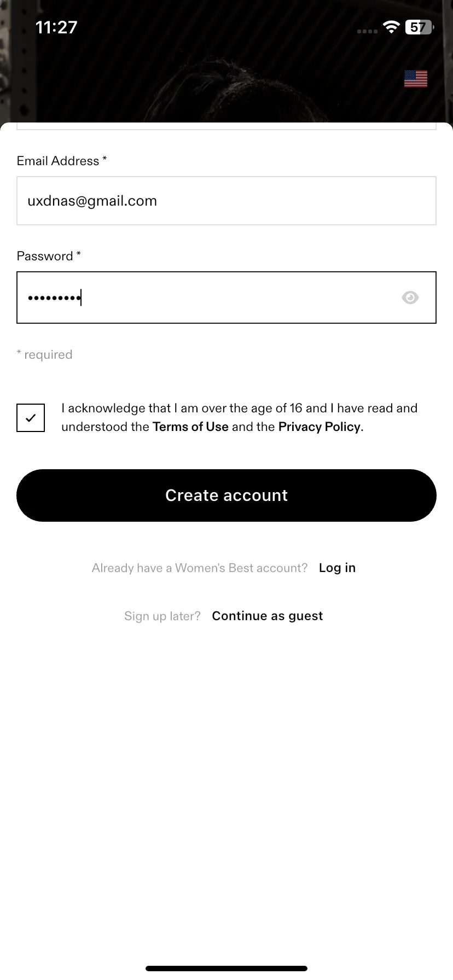Tap the home indicator bar

pos(226,969)
